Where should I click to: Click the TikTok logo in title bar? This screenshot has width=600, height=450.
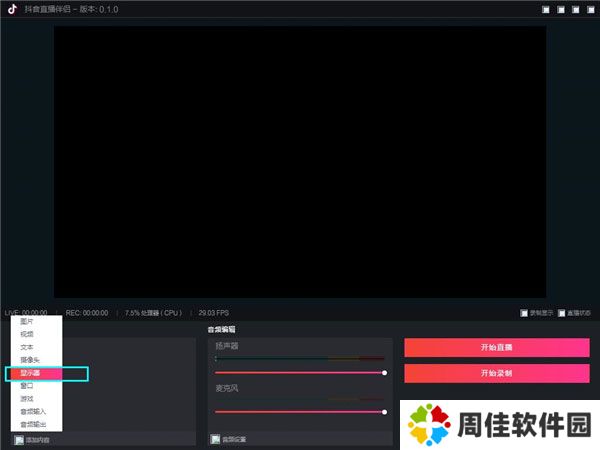click(14, 9)
